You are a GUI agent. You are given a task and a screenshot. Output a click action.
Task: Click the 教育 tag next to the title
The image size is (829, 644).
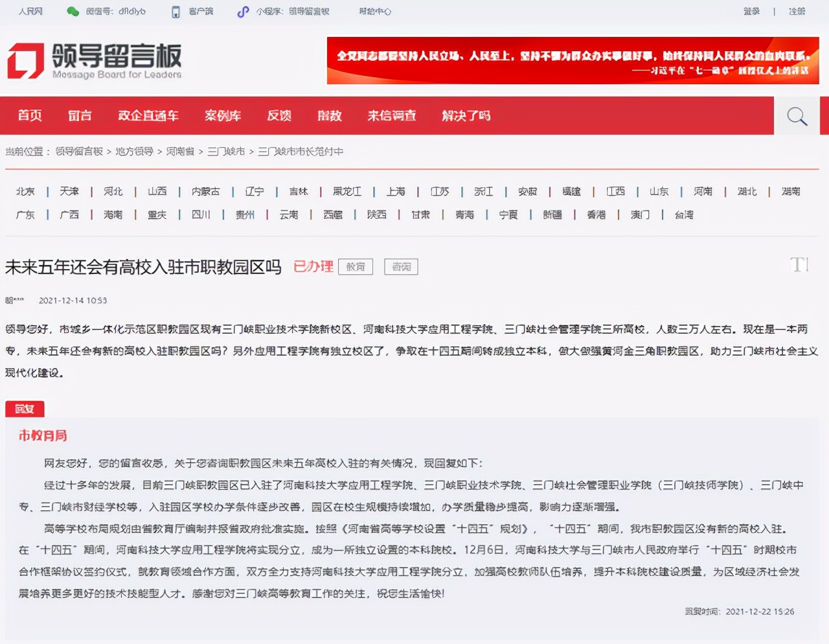[356, 266]
